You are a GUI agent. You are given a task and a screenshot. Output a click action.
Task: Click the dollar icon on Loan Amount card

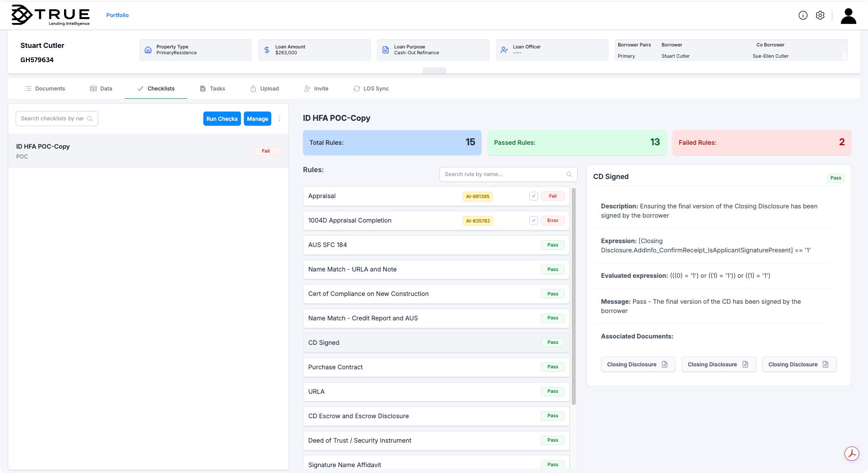coord(267,49)
